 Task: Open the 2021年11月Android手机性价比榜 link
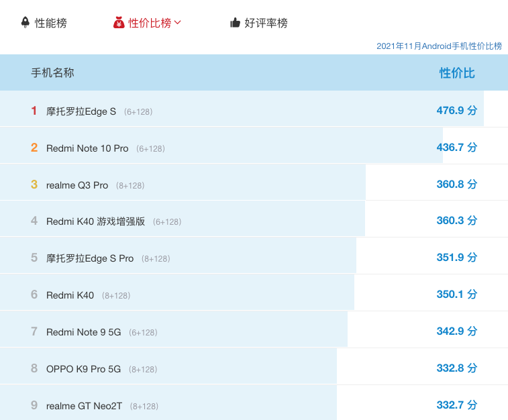(439, 46)
